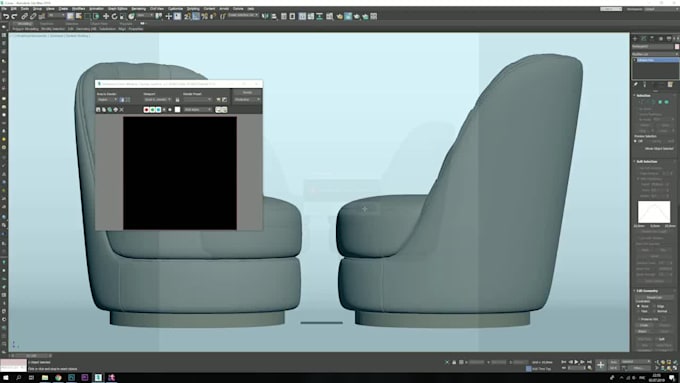Toggle the blue channel in render window
The width and height of the screenshot is (680, 383).
tap(158, 110)
